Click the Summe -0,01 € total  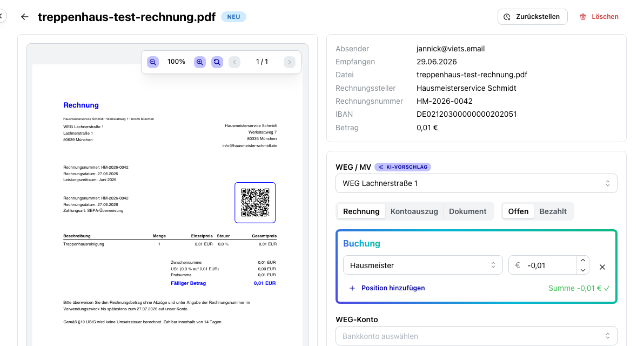[x=579, y=289]
